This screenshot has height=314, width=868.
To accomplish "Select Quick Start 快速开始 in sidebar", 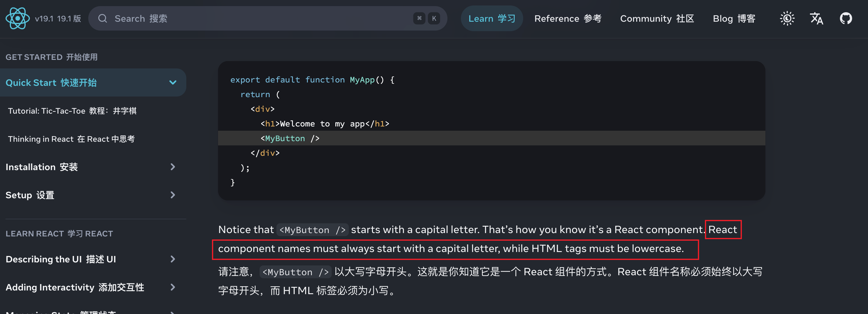I will click(x=93, y=82).
